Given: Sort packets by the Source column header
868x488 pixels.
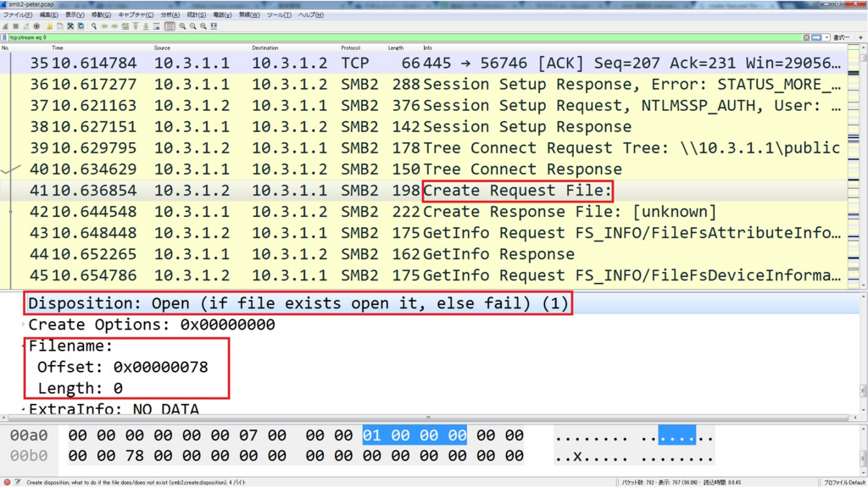Looking at the screenshot, I should [162, 48].
